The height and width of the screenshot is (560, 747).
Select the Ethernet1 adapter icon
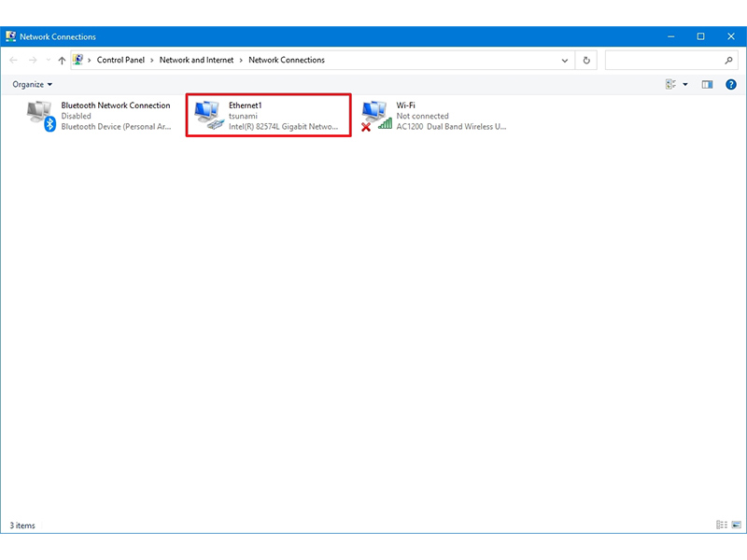pyautogui.click(x=209, y=115)
